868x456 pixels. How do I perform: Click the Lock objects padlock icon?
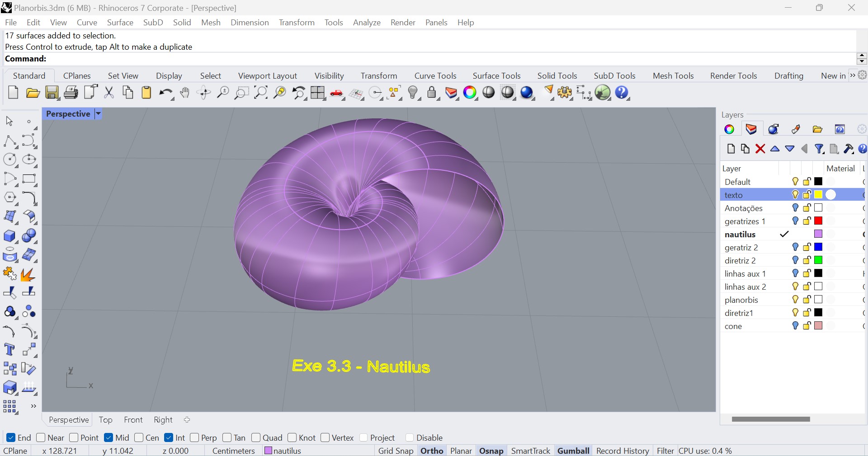point(432,93)
